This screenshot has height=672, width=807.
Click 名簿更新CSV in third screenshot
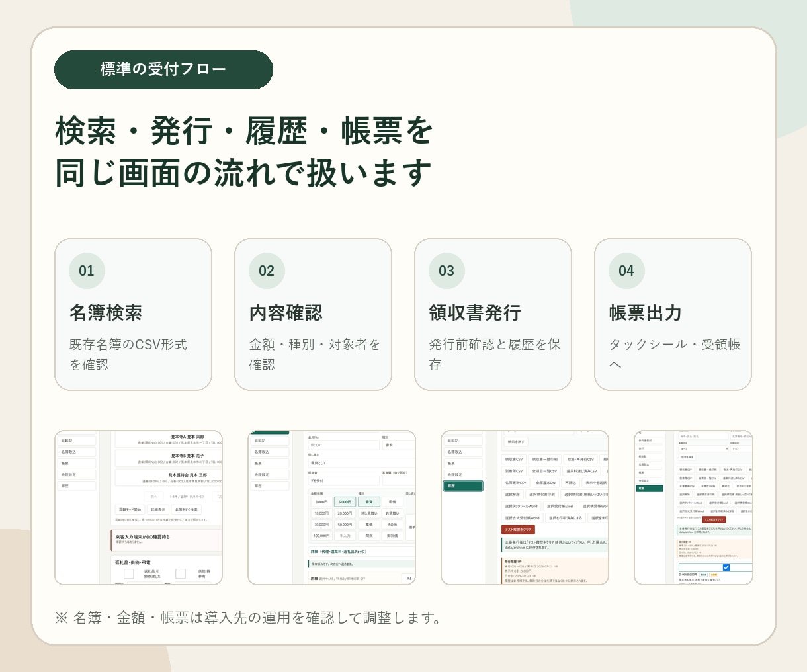(x=515, y=483)
